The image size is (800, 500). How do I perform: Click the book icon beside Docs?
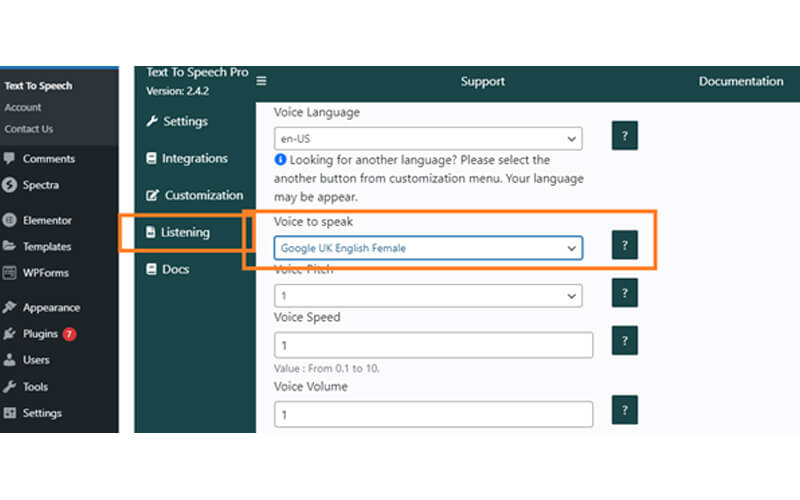click(x=151, y=269)
